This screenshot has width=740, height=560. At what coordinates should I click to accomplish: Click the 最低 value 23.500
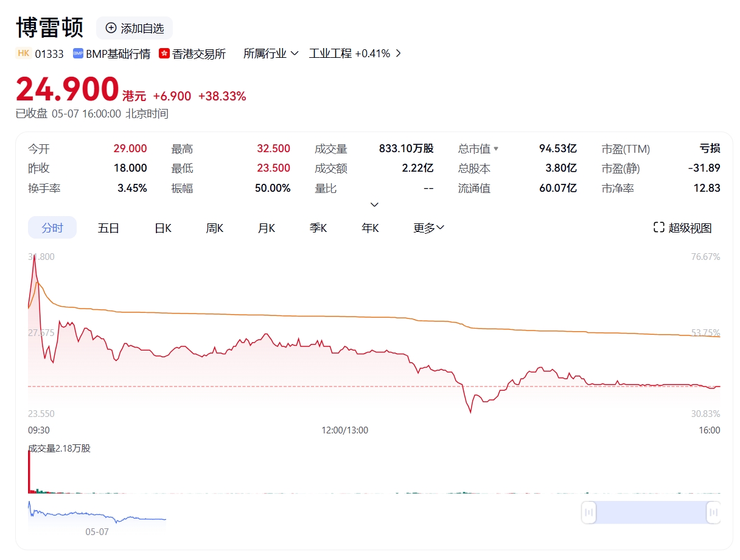[273, 168]
